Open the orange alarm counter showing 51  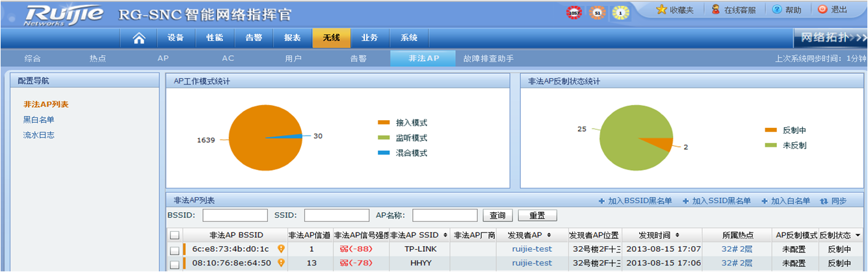click(596, 12)
